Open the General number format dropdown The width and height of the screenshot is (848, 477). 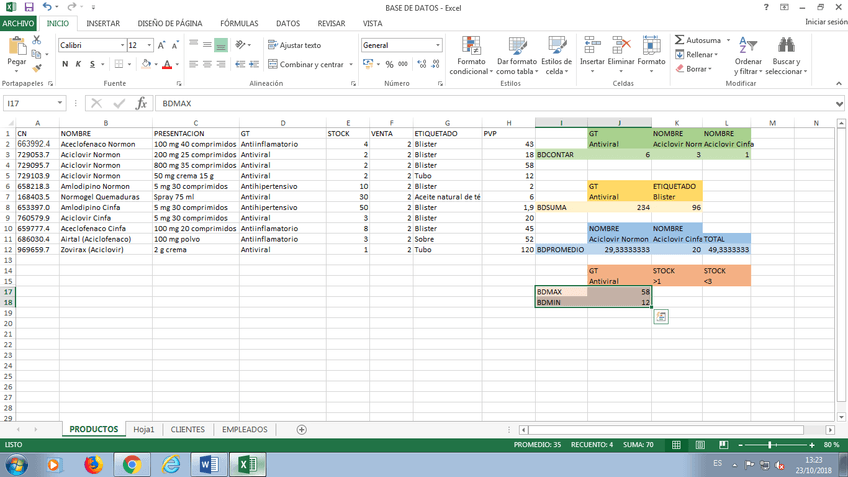438,45
